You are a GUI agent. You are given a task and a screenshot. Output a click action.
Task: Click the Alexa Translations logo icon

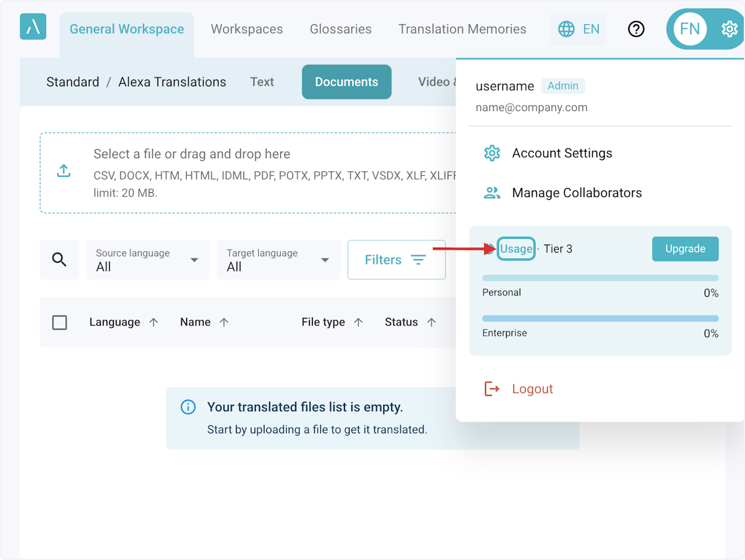coord(33,27)
